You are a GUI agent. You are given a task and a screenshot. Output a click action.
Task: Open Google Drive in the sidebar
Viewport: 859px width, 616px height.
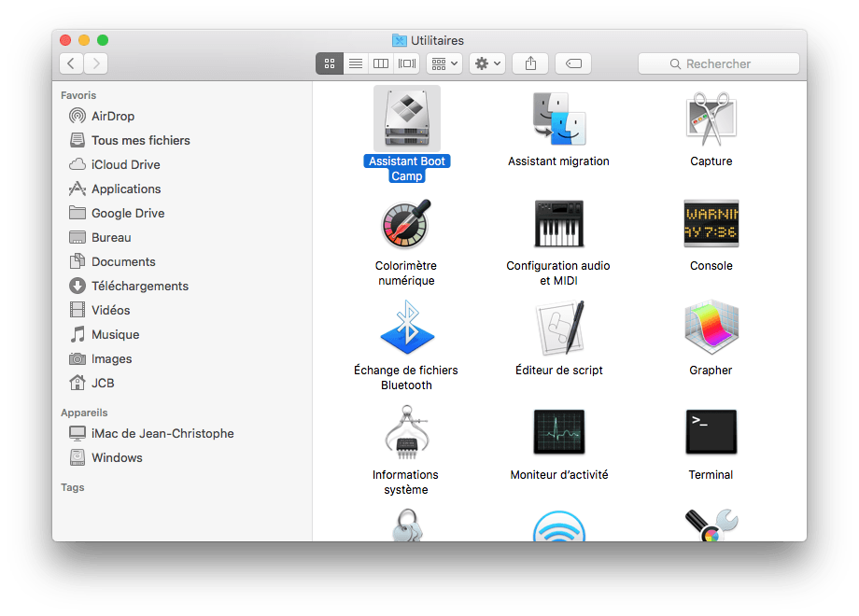[118, 213]
